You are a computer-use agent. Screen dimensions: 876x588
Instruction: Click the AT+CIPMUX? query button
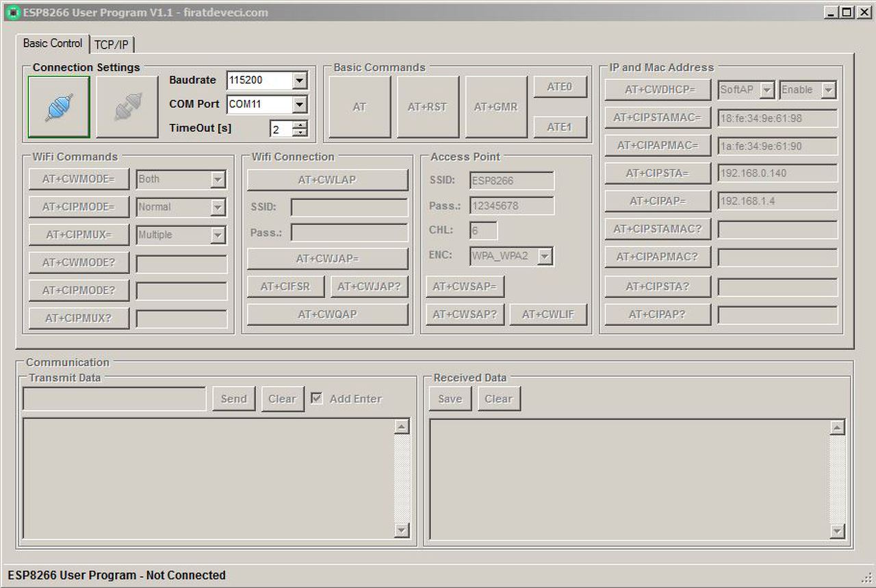pos(79,318)
